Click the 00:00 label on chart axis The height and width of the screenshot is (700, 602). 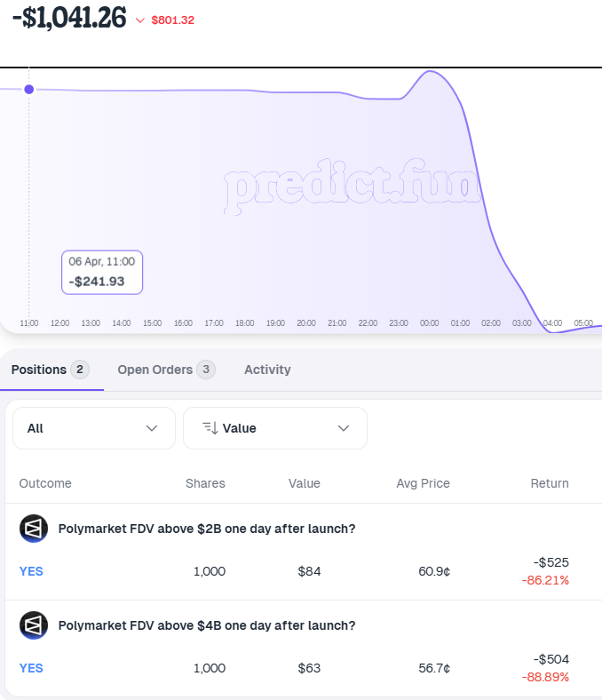point(429,322)
